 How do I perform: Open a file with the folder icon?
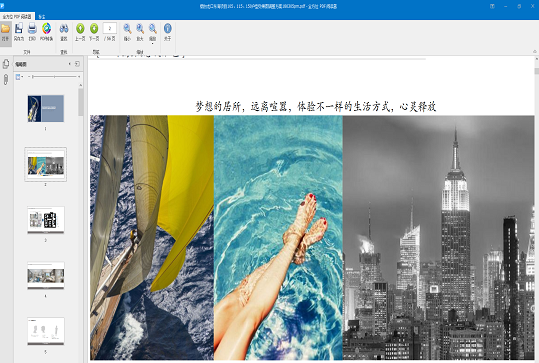(6, 32)
